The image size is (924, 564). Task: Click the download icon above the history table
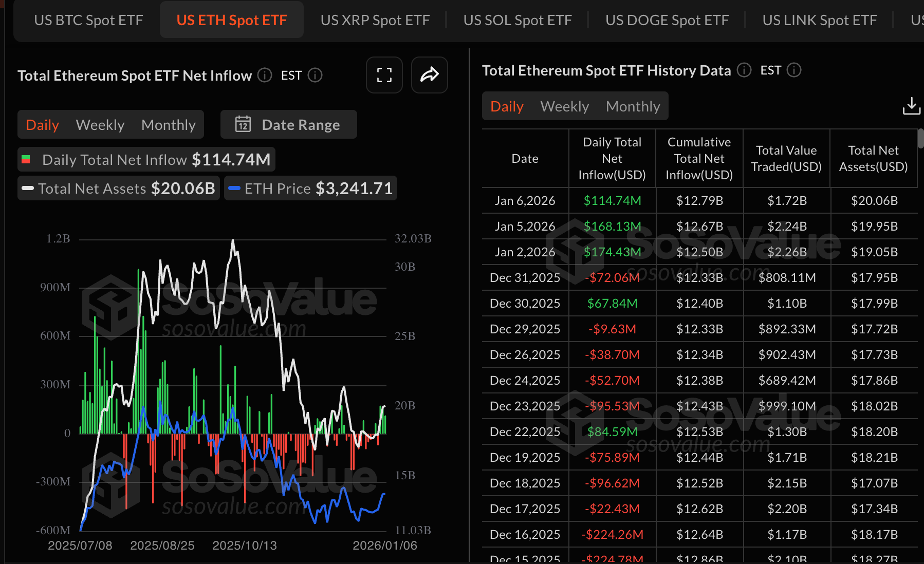coord(911,106)
